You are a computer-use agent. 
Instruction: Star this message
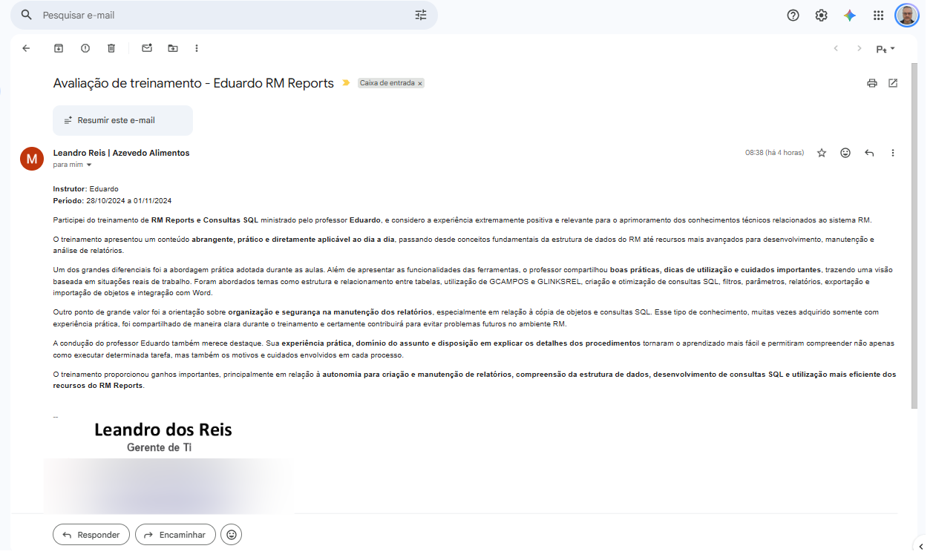[x=822, y=153]
